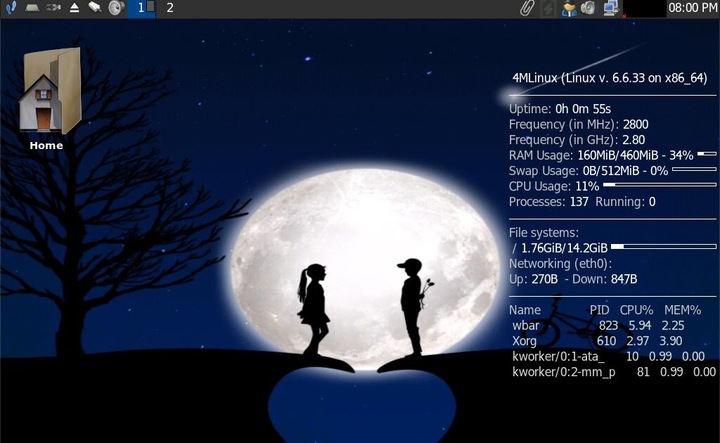The height and width of the screenshot is (443, 720).
Task: Open the speaker launcher beside workspace 1
Action: [116, 8]
